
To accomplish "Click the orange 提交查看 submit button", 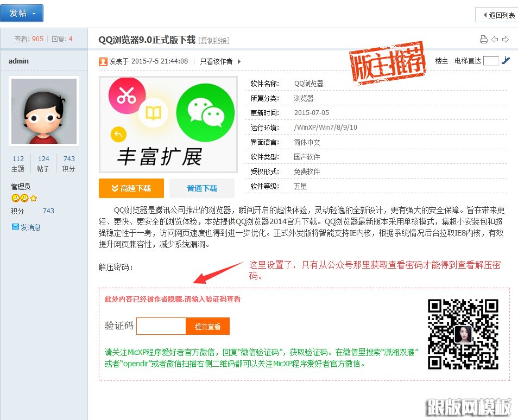I will coord(207,326).
